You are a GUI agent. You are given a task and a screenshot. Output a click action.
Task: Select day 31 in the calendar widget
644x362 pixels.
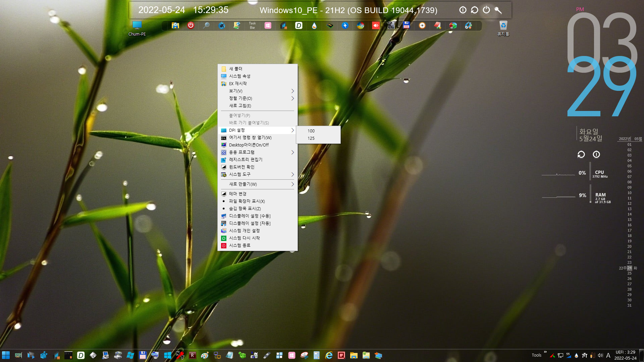tap(629, 305)
